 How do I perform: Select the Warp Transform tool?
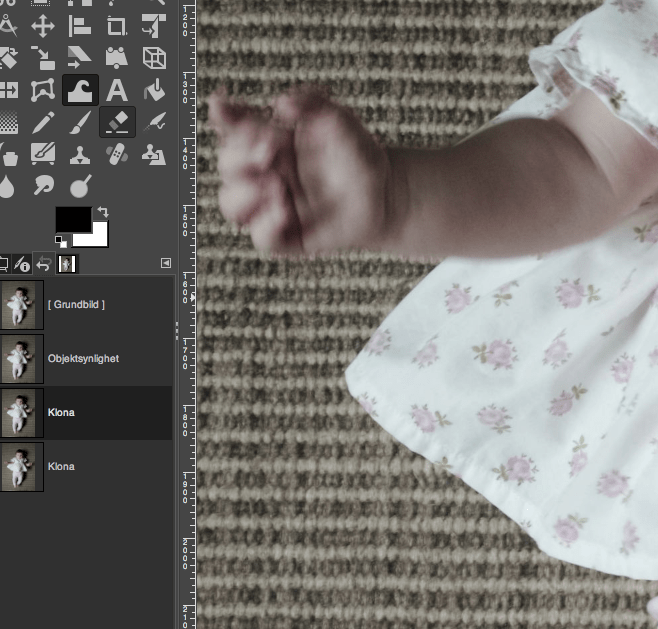80,91
